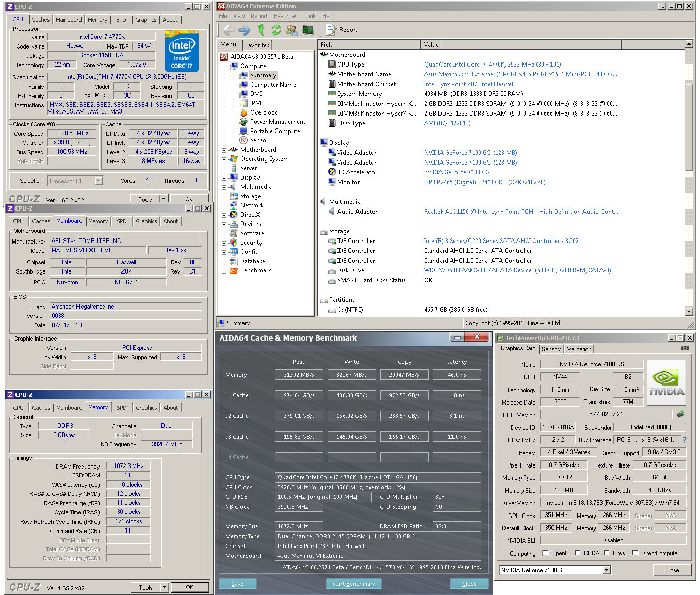Open the AIDA64 View menu
The width and height of the screenshot is (700, 595).
click(239, 16)
